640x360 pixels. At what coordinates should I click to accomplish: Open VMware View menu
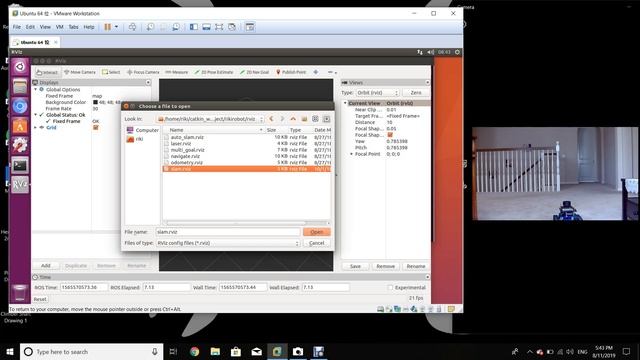(45, 27)
